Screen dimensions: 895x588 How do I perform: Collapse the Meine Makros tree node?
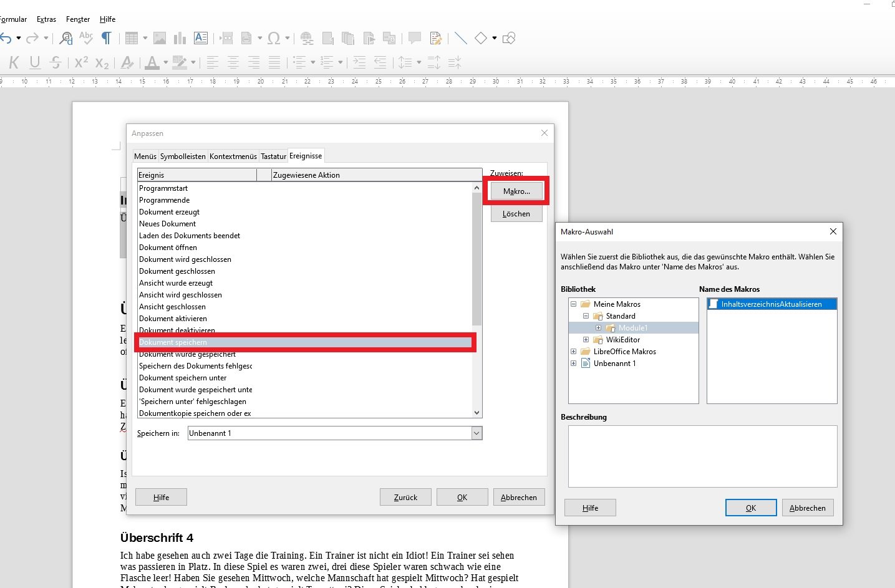[x=574, y=304]
